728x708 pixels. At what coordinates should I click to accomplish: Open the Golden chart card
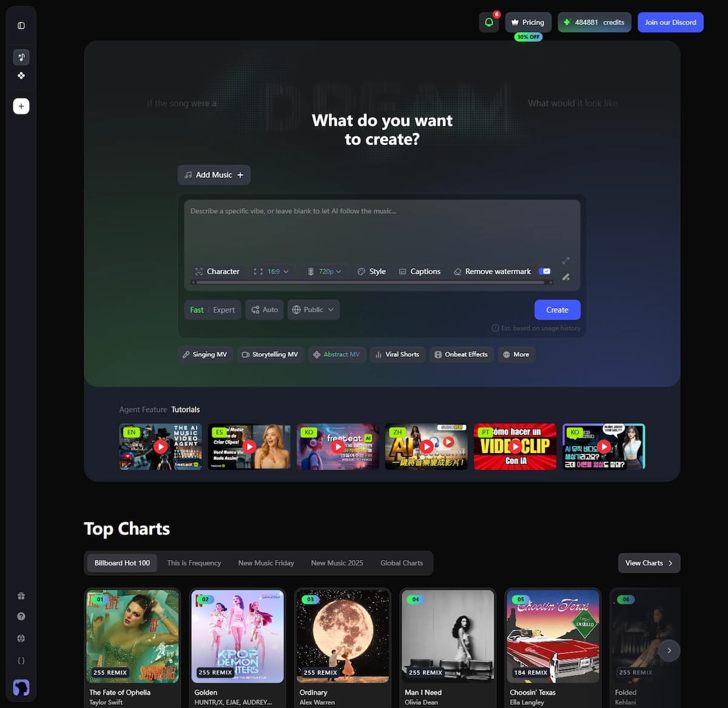click(x=237, y=647)
